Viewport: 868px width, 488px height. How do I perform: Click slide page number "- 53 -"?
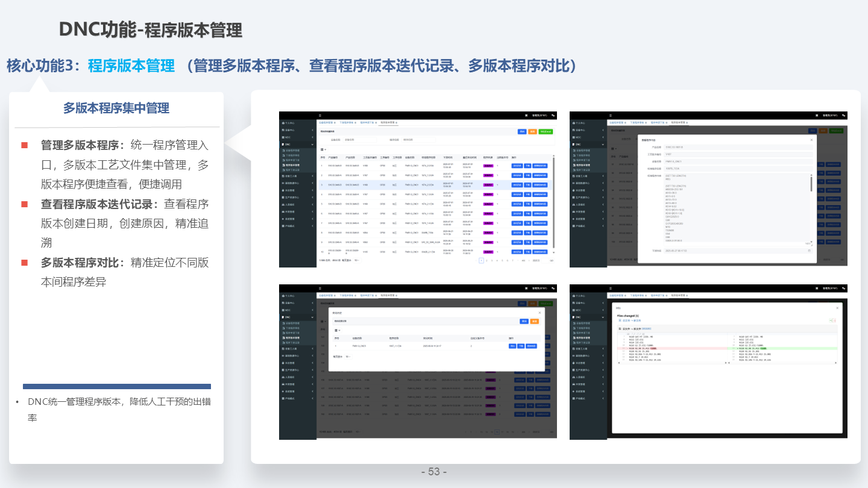coord(434,472)
